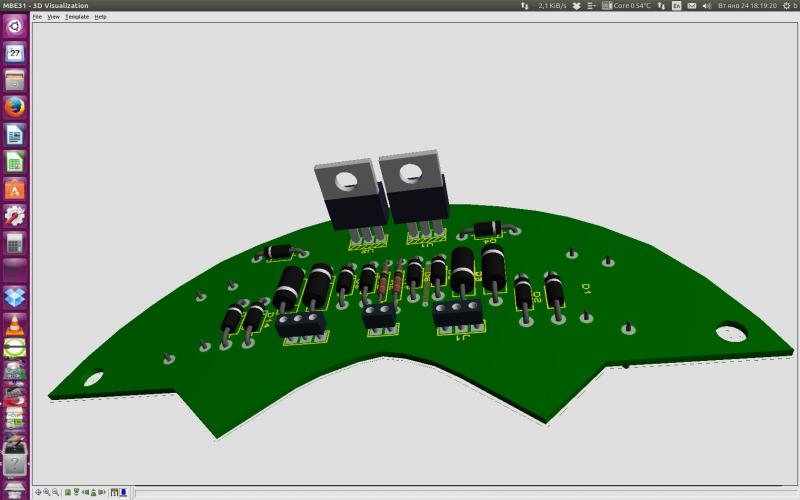
Task: Open the File menu
Action: 37,17
